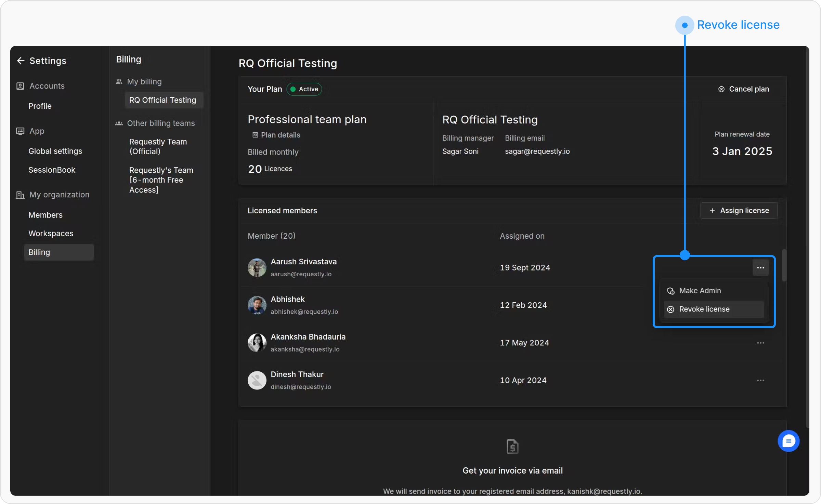Click the Assign license button
The width and height of the screenshot is (821, 504).
click(739, 211)
